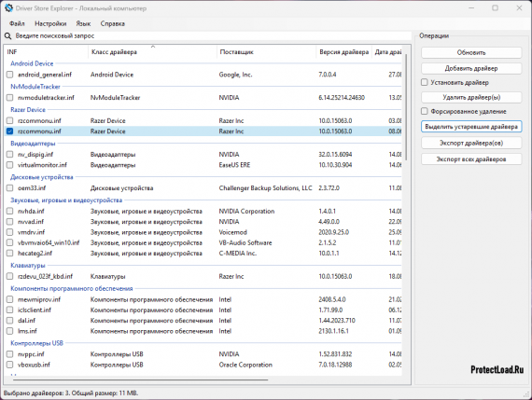Click Challenger Backup Solutions, LLC vendor cell
Image resolution: width=532 pixels, height=400 pixels.
click(265, 188)
